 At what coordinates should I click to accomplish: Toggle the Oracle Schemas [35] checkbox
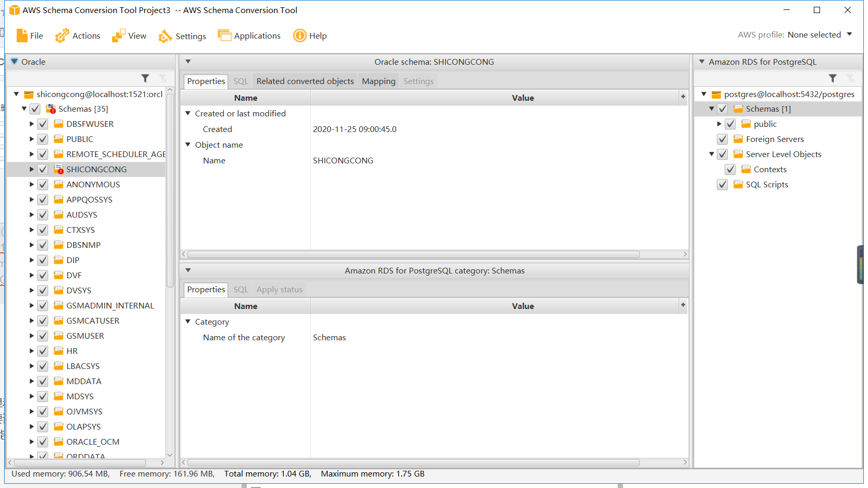click(35, 109)
